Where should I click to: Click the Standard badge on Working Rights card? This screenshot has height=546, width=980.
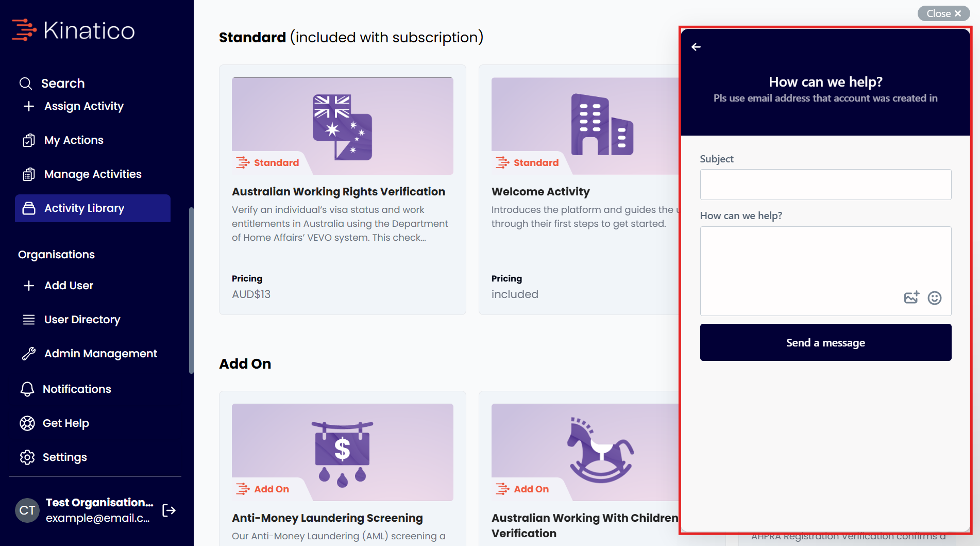tap(267, 163)
